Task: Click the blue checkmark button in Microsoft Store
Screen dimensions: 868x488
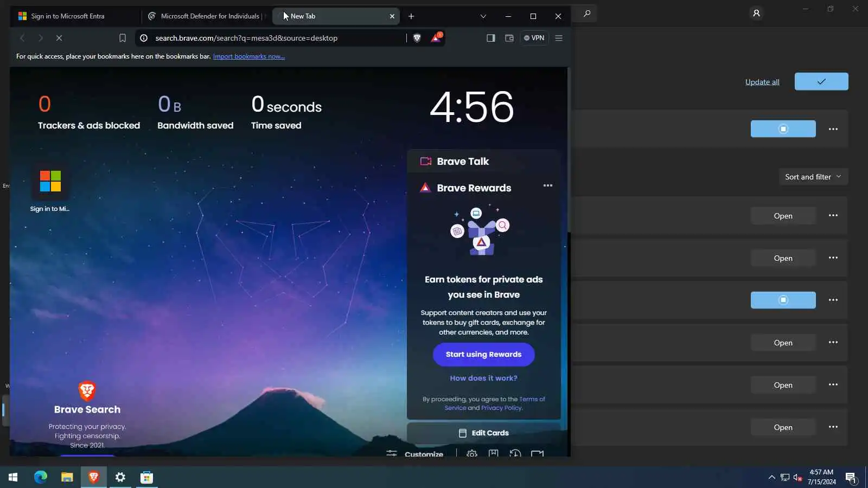Action: (x=821, y=81)
